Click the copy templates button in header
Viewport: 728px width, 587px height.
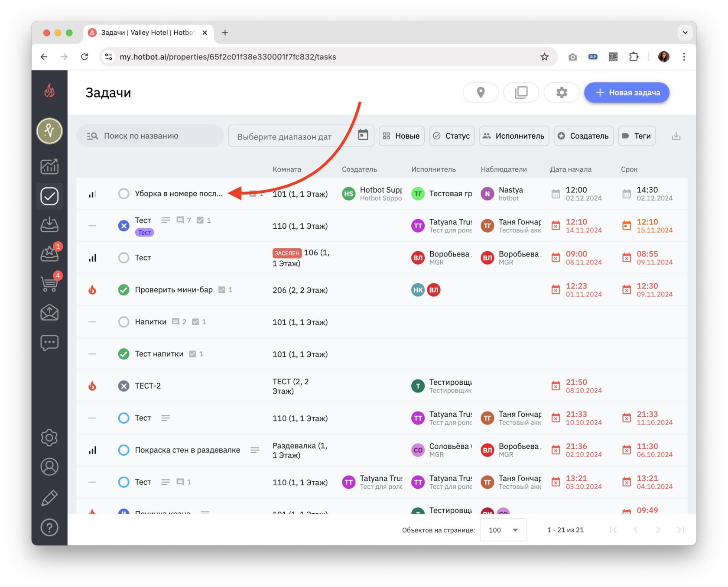tap(521, 92)
